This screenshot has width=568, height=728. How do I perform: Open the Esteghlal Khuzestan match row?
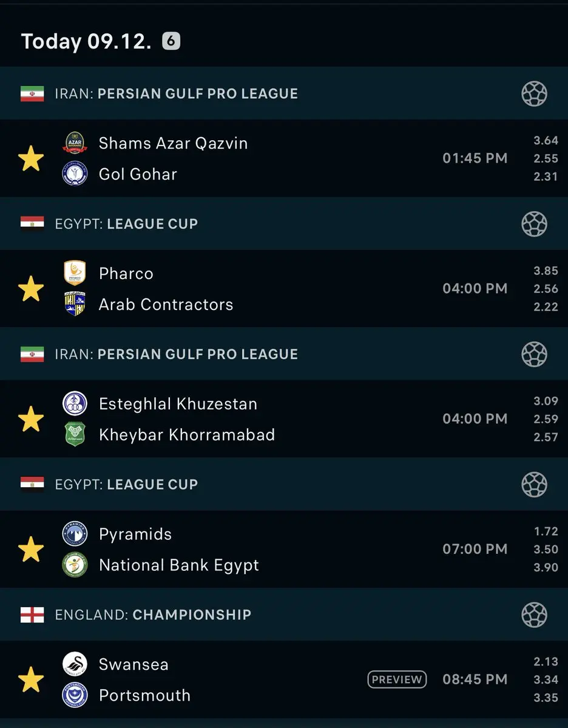pos(284,419)
